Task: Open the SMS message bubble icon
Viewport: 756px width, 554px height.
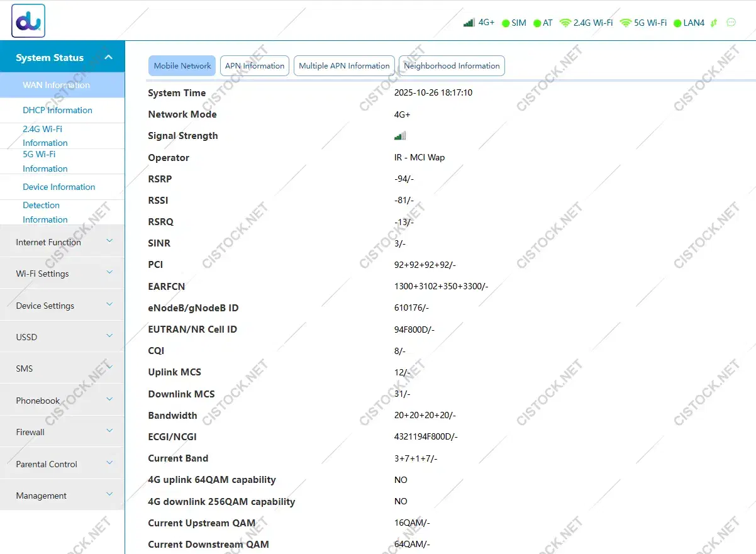Action: pyautogui.click(x=730, y=23)
